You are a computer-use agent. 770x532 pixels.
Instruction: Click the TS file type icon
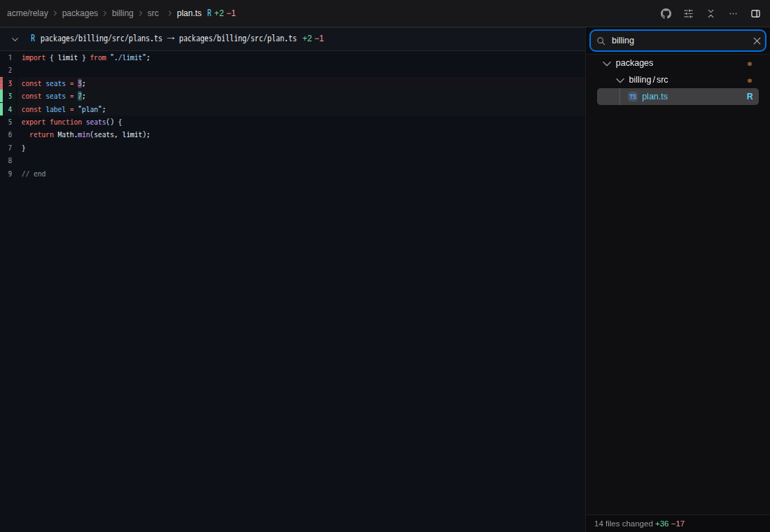click(x=633, y=97)
